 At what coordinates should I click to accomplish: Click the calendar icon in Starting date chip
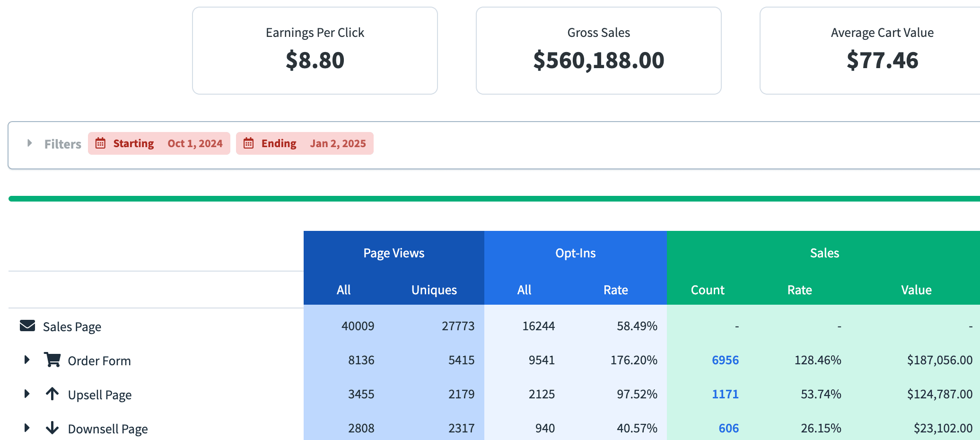click(100, 143)
